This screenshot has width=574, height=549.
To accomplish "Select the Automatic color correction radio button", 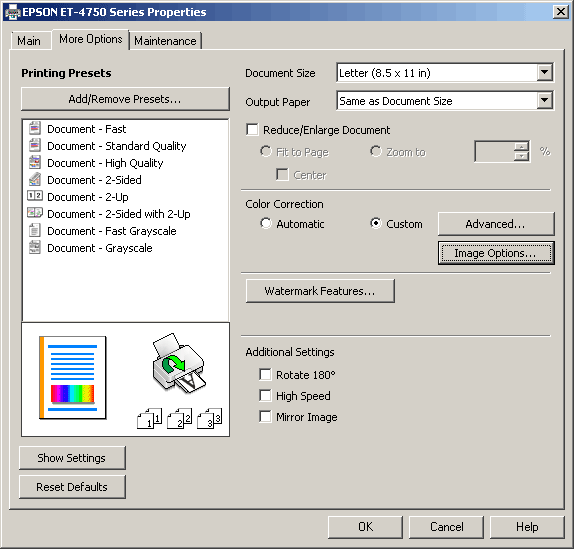I will [x=266, y=223].
